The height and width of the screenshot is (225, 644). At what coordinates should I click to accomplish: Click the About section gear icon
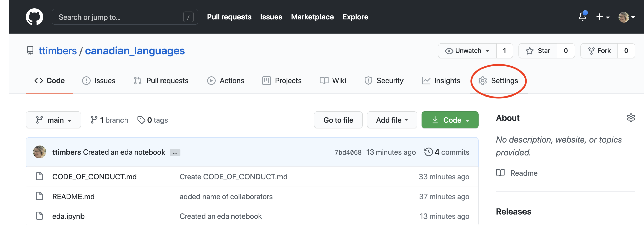[x=631, y=118]
